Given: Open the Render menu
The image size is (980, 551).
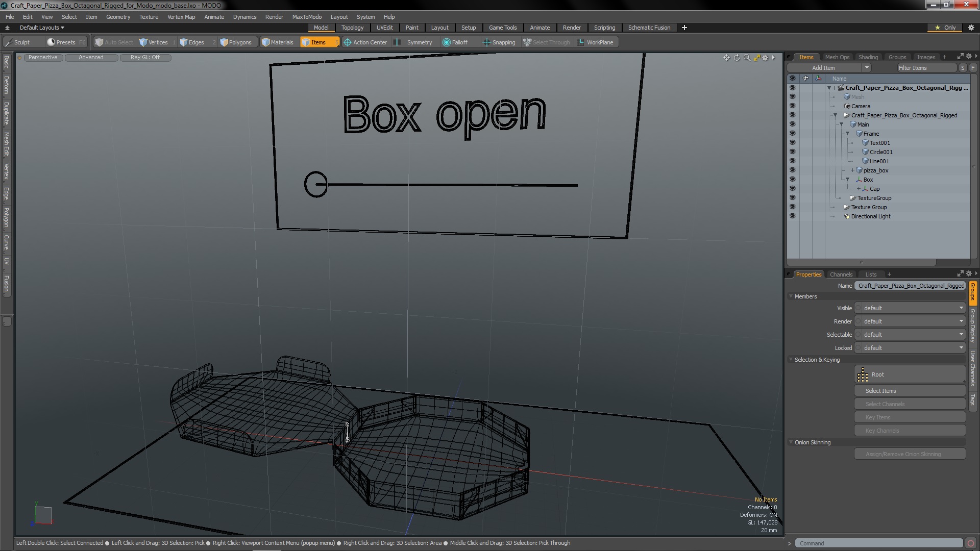Looking at the screenshot, I should 274,17.
